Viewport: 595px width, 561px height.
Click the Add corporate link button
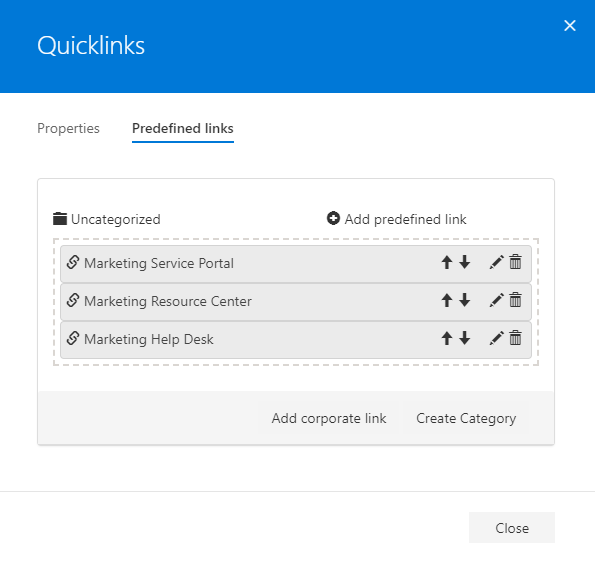click(x=329, y=418)
